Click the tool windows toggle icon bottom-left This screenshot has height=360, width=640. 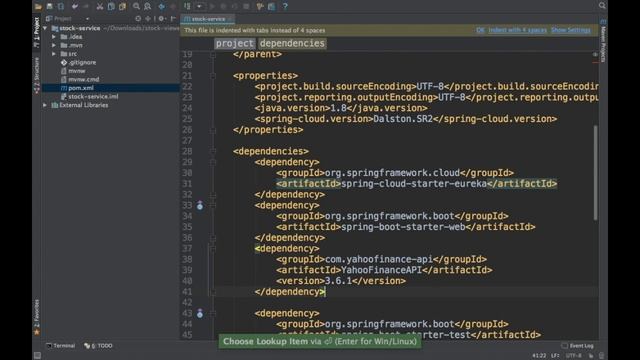click(37, 356)
